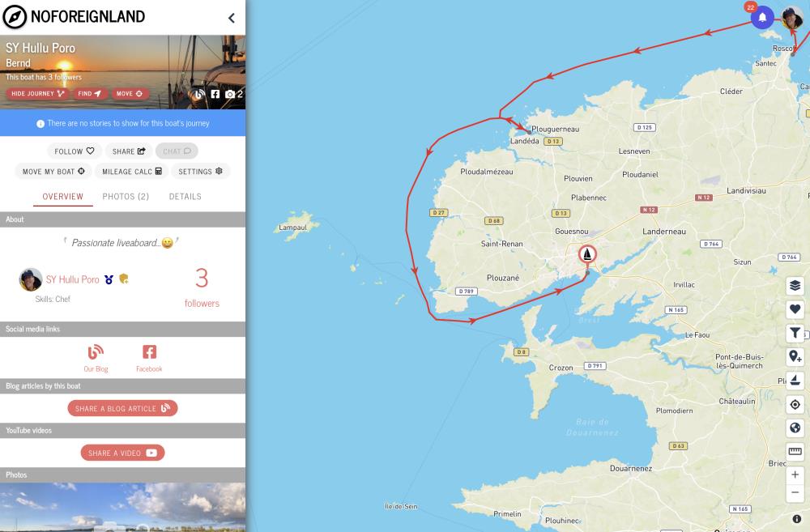This screenshot has height=532, width=810.
Task: Open the map layers control
Action: pos(795,285)
